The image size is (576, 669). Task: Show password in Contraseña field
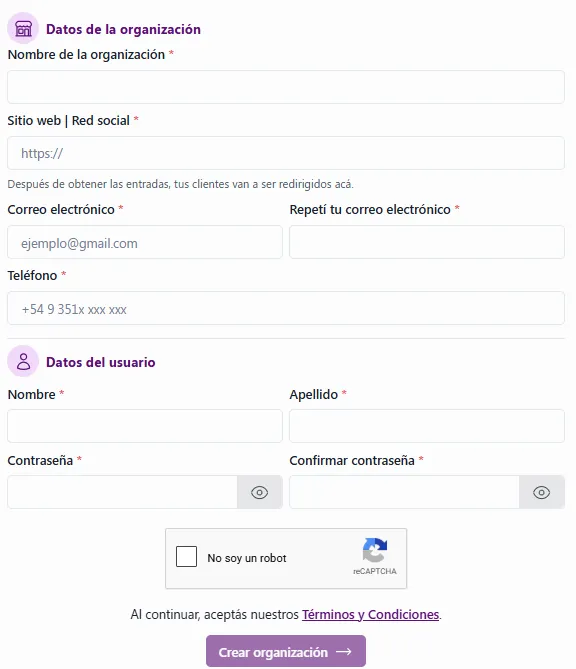pos(259,492)
